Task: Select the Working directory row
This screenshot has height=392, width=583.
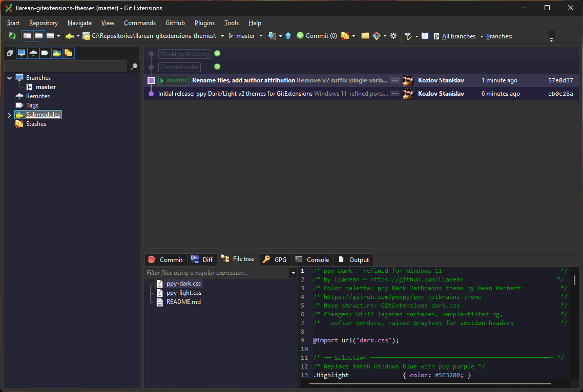Action: point(361,54)
